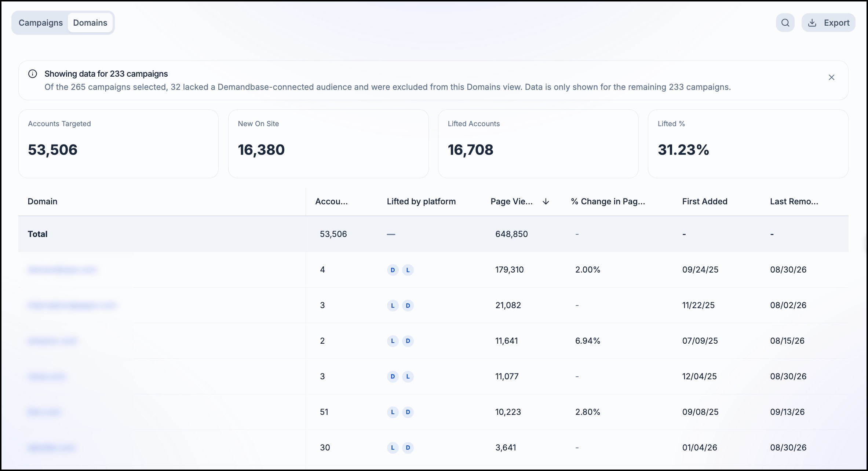
Task: Click D badge in the 21,082 row
Action: coord(408,306)
